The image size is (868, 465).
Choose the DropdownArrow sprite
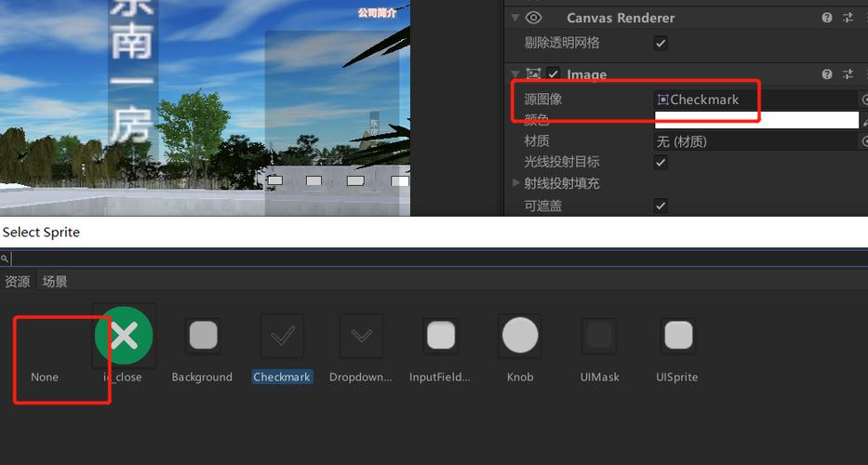tap(362, 336)
